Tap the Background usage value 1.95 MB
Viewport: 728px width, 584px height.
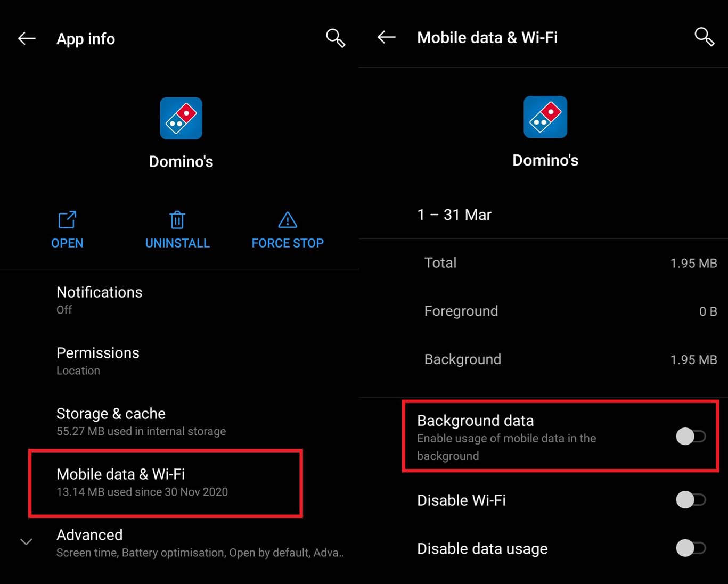[x=693, y=359]
